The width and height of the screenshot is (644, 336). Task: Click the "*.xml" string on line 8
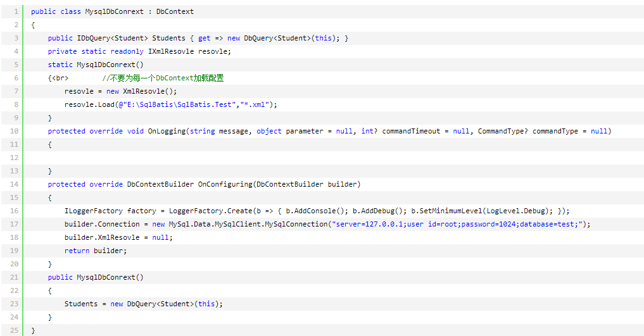(x=255, y=104)
